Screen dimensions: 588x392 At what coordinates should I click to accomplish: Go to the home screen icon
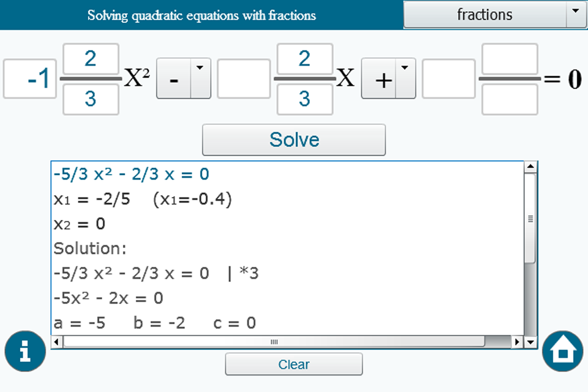[562, 352]
